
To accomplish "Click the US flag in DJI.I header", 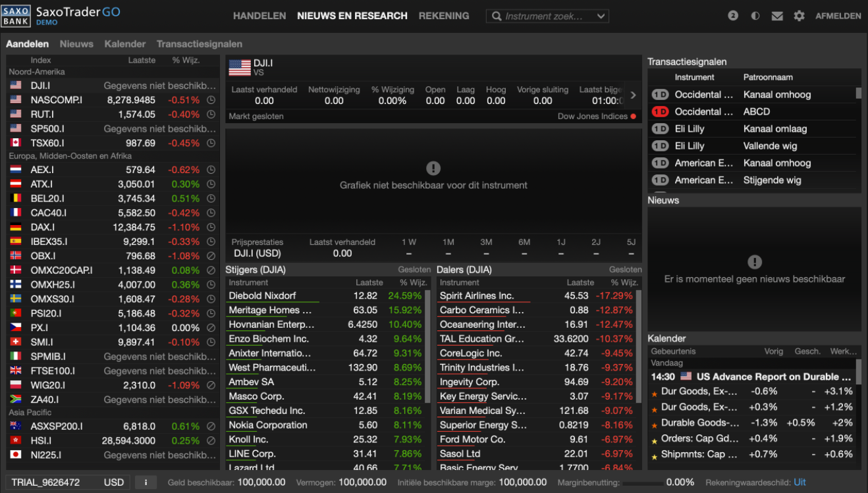I will [240, 67].
